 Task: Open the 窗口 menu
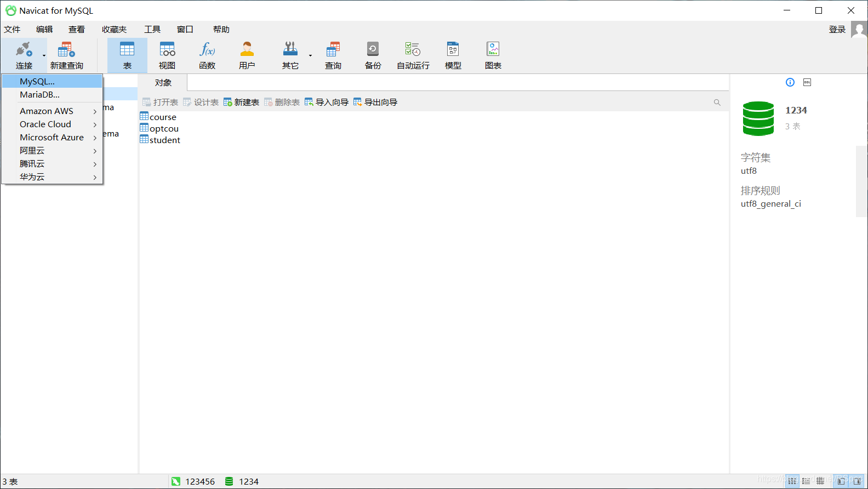(x=185, y=30)
